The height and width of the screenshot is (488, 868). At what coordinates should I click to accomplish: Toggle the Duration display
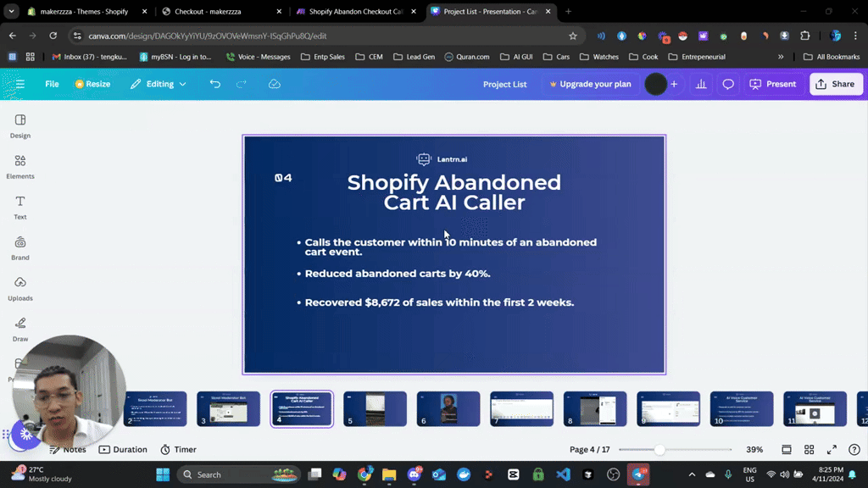[123, 449]
